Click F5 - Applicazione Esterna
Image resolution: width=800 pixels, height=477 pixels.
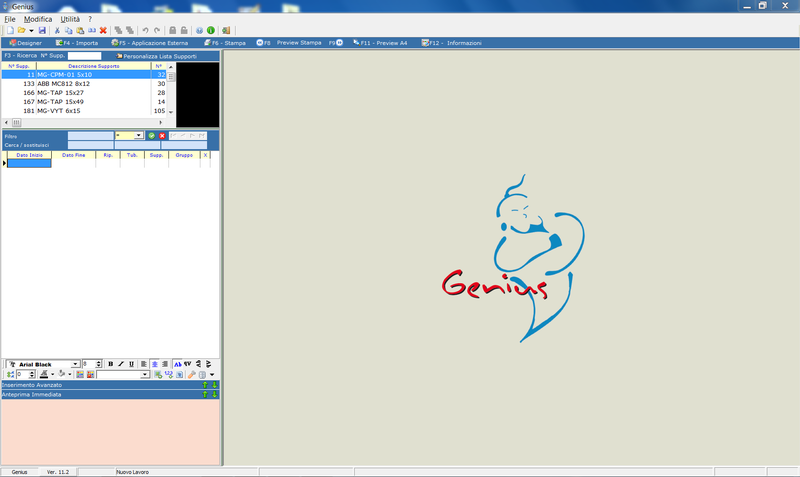pos(149,43)
